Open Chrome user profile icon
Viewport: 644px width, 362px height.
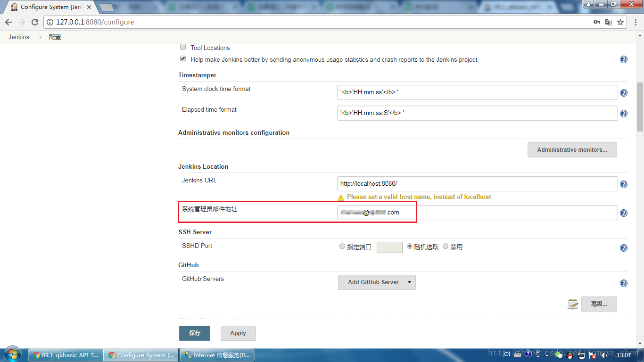coord(587,4)
